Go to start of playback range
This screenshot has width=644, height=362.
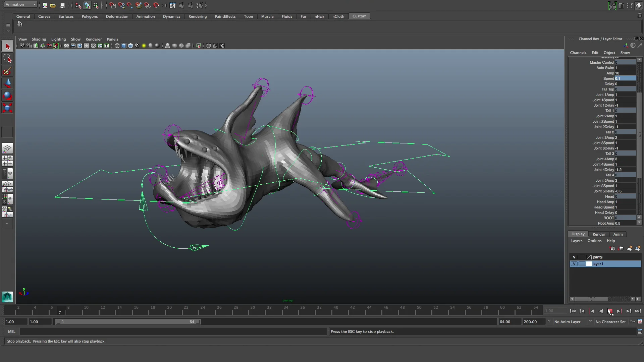point(573,311)
